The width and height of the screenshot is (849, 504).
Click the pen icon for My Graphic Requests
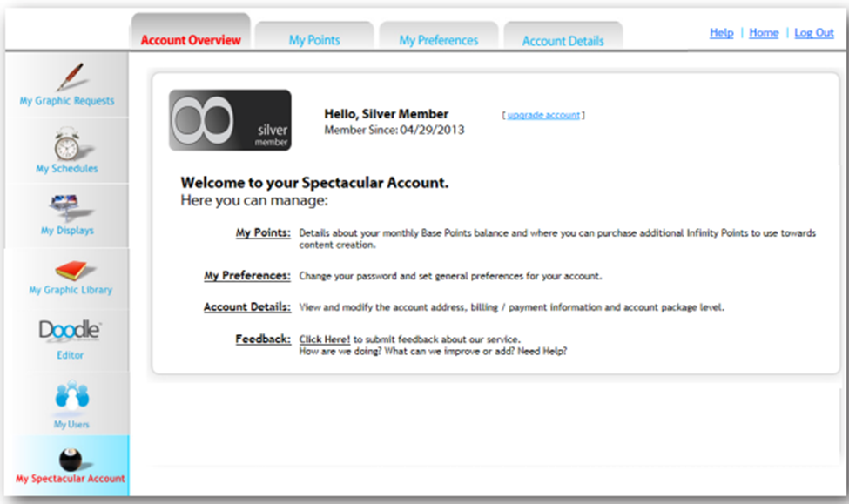(69, 77)
